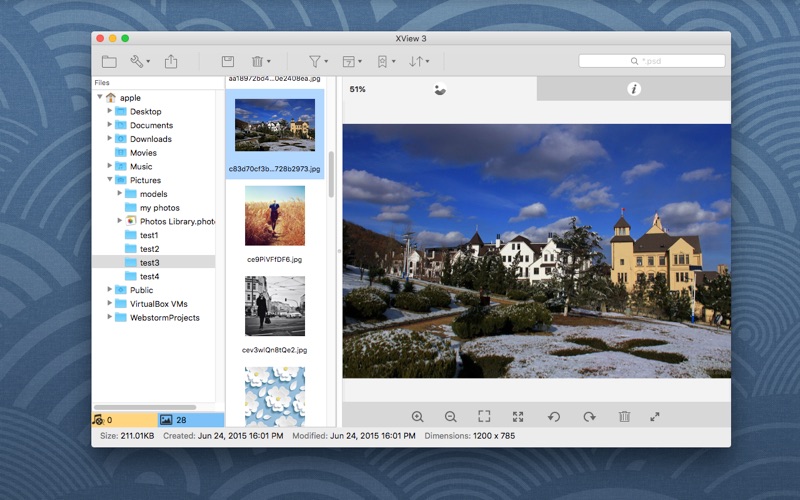
Task: Click the zoom out magnifier icon
Action: tap(451, 416)
